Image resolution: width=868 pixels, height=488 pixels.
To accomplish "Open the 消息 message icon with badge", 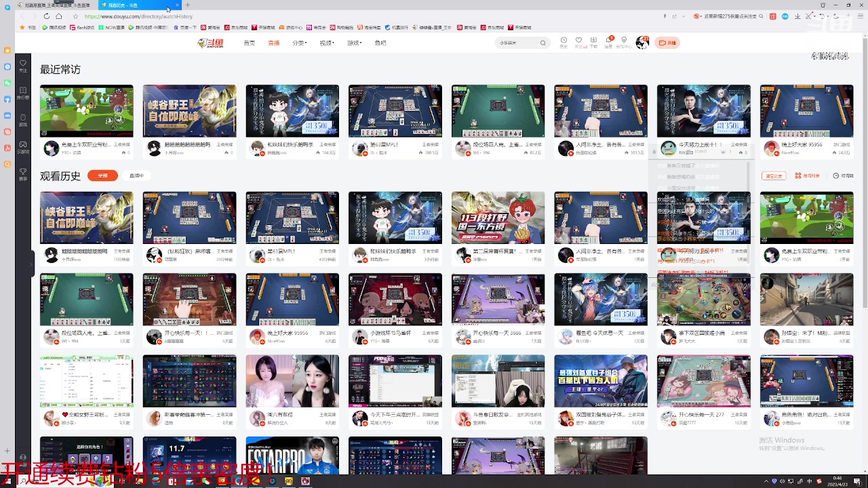I will coord(609,42).
